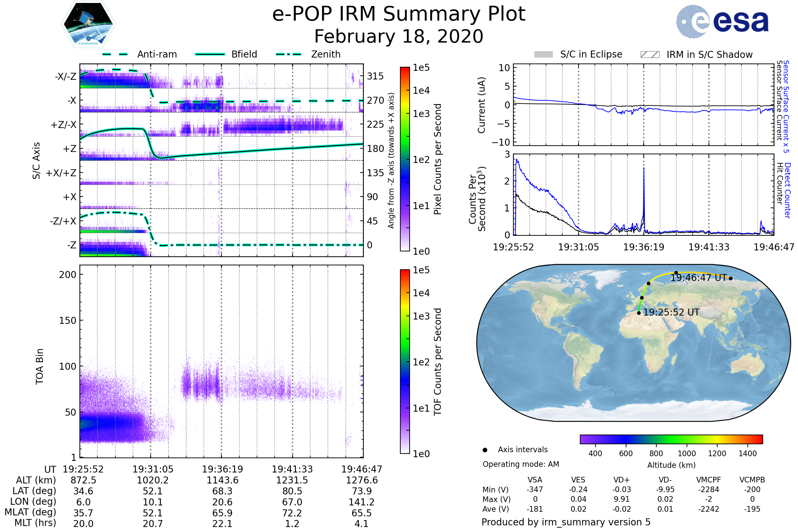Click the S/C in Eclipse gray legend patch
This screenshot has width=798, height=532.
[x=544, y=55]
